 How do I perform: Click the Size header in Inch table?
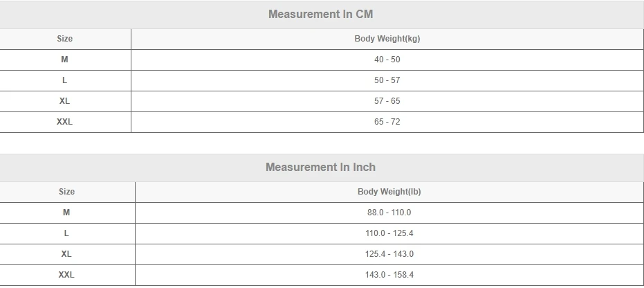(67, 192)
